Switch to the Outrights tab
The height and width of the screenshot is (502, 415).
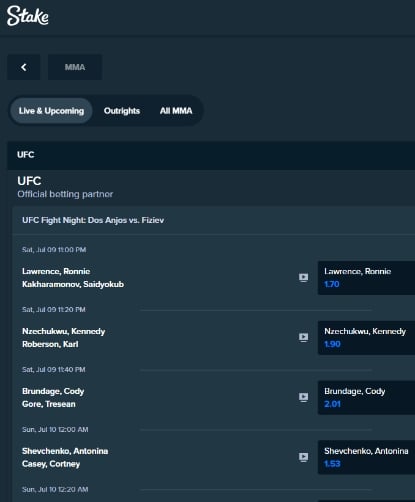click(122, 111)
